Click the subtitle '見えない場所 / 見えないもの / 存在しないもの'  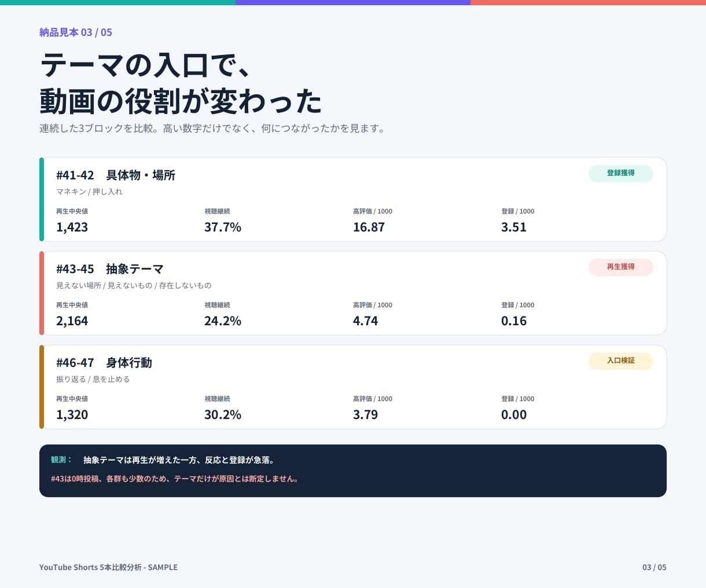pyautogui.click(x=134, y=285)
